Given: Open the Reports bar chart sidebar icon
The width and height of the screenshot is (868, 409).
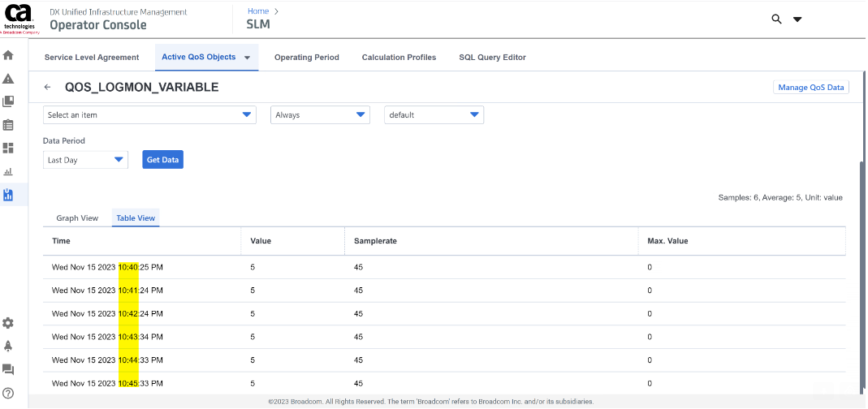Looking at the screenshot, I should point(9,171).
